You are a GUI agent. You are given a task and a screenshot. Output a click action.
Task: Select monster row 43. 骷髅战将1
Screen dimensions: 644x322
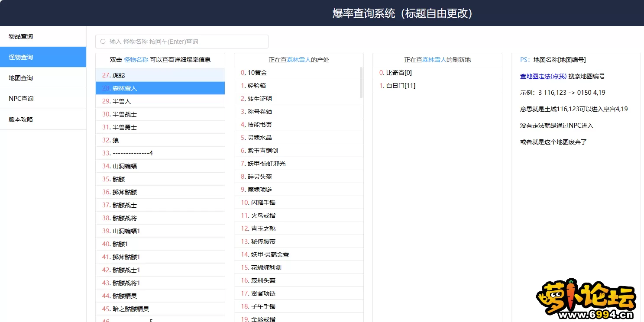pyautogui.click(x=160, y=283)
